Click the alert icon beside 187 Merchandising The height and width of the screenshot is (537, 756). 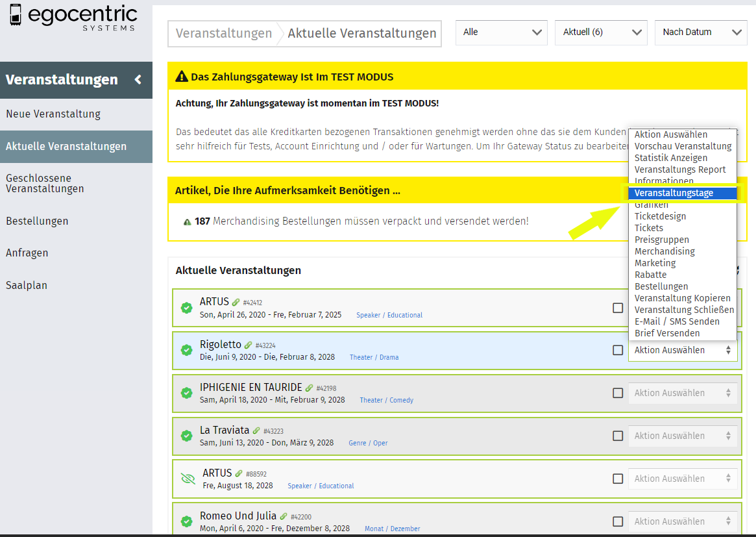187,221
